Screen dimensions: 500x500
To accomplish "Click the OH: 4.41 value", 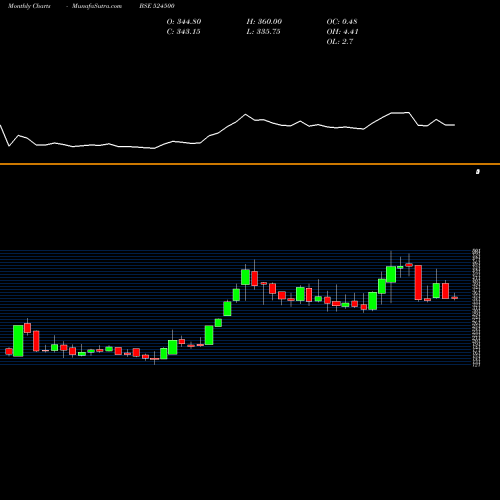I will pos(342,32).
